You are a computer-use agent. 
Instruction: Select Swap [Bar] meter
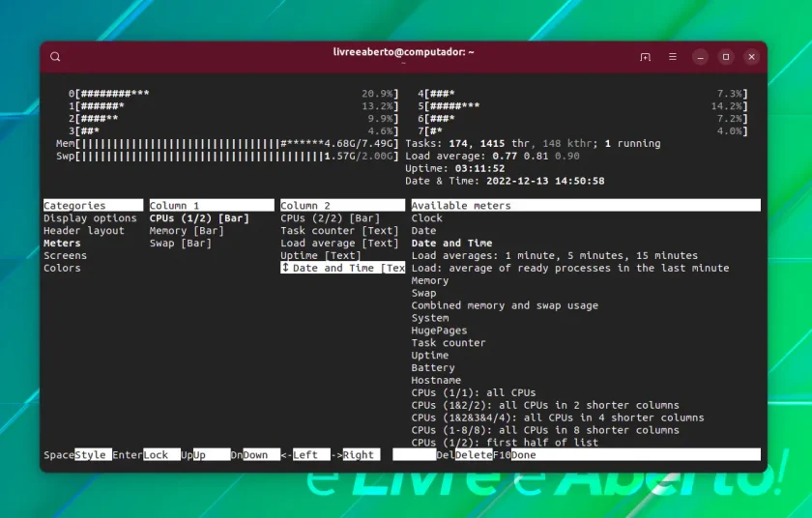point(181,244)
